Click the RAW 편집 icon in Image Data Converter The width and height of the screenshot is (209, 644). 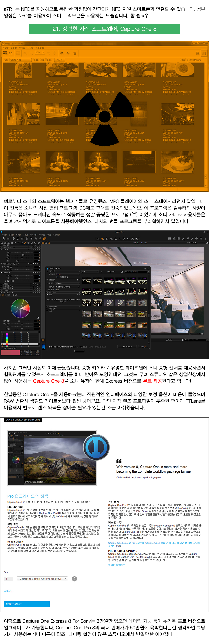(7, 53)
